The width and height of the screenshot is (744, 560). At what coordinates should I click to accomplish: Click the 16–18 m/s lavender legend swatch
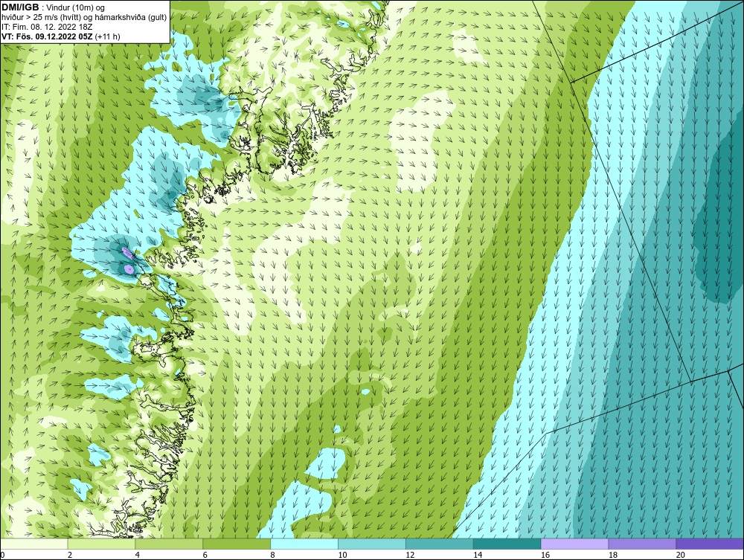574,544
